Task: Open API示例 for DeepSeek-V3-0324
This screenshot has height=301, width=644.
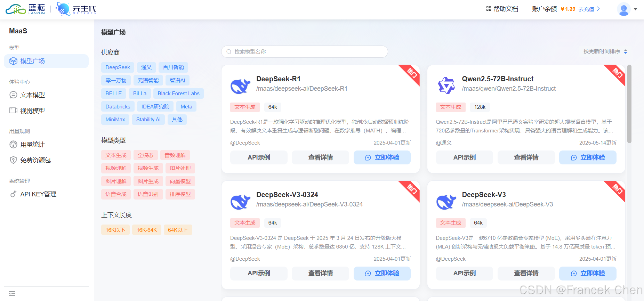Action: pos(259,274)
